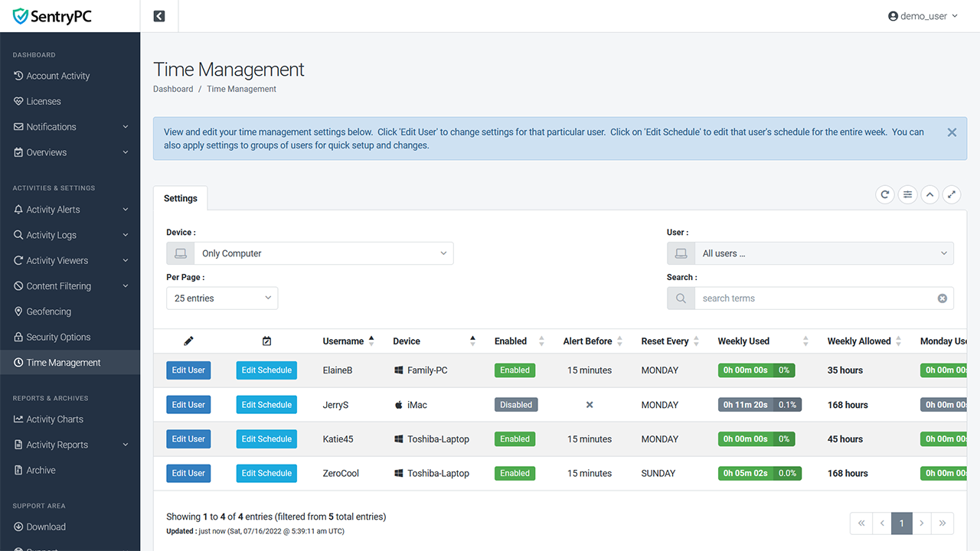Click Edit Schedule for ZeroCool
980x551 pixels.
pos(266,473)
